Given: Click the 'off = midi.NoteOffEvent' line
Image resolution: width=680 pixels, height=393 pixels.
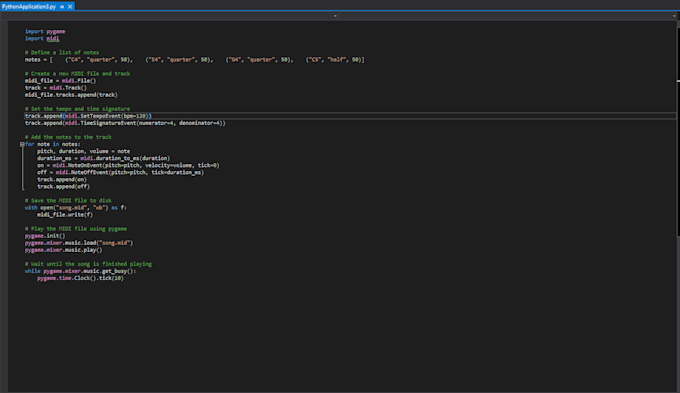Looking at the screenshot, I should (x=121, y=172).
